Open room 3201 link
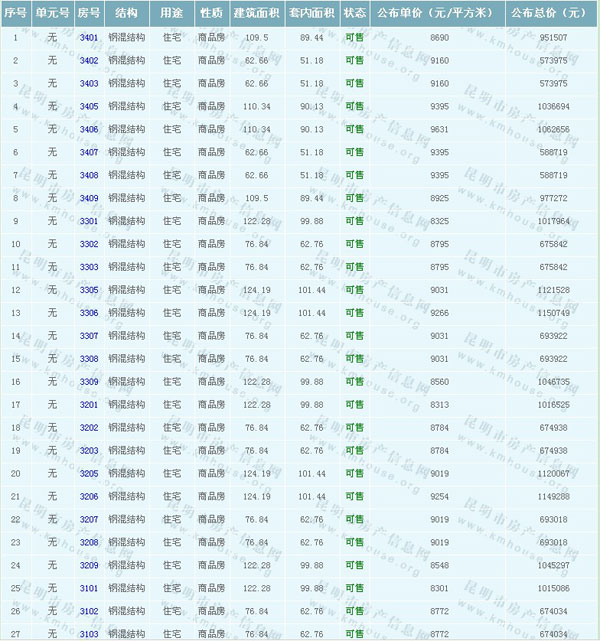 (x=88, y=405)
